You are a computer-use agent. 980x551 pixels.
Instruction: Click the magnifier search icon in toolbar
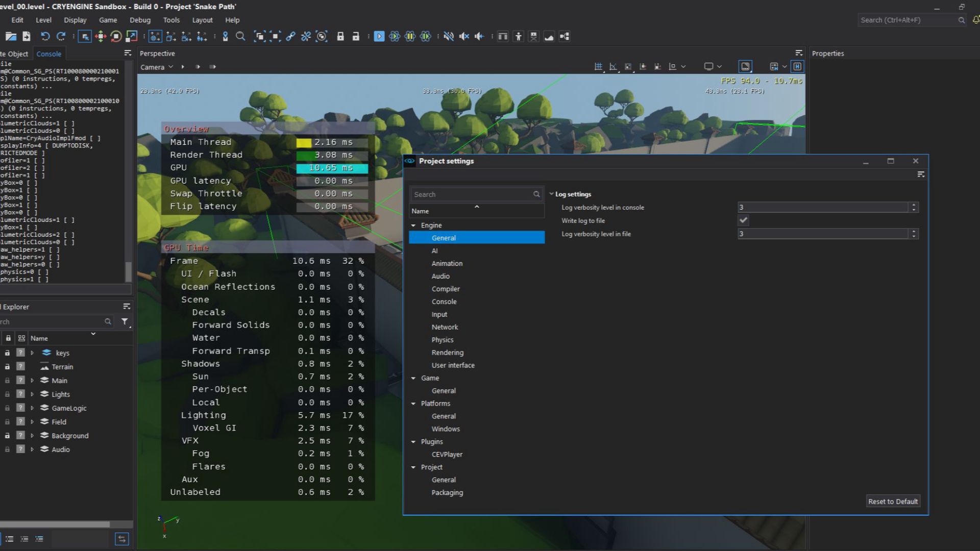point(240,36)
